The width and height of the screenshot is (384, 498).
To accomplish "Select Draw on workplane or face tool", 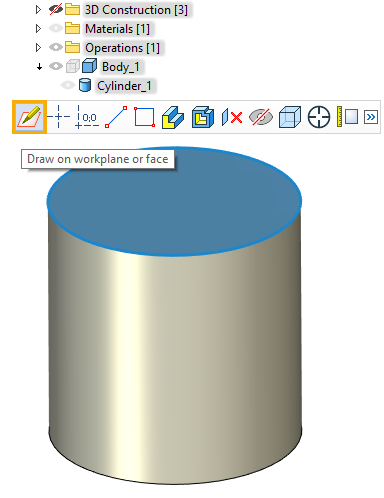I will (x=29, y=117).
